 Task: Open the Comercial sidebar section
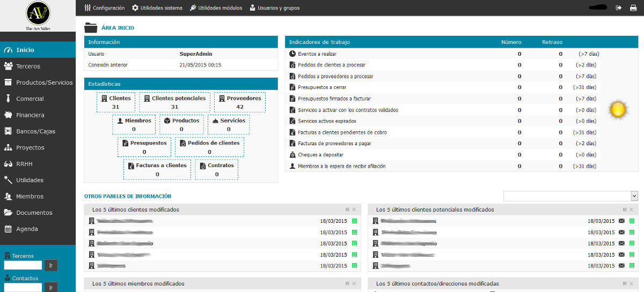38,99
